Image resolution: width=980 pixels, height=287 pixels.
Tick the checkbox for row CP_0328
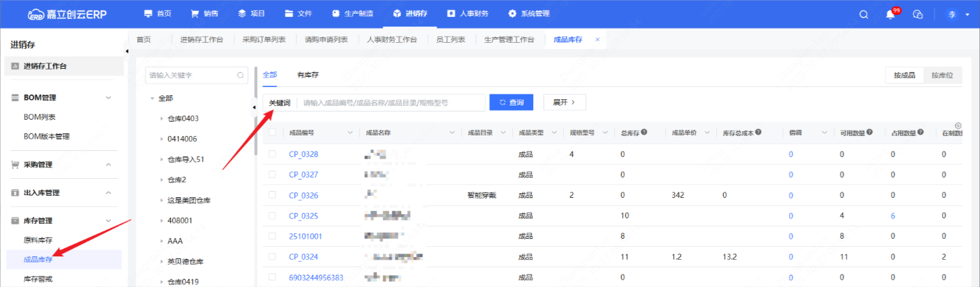pos(272,154)
